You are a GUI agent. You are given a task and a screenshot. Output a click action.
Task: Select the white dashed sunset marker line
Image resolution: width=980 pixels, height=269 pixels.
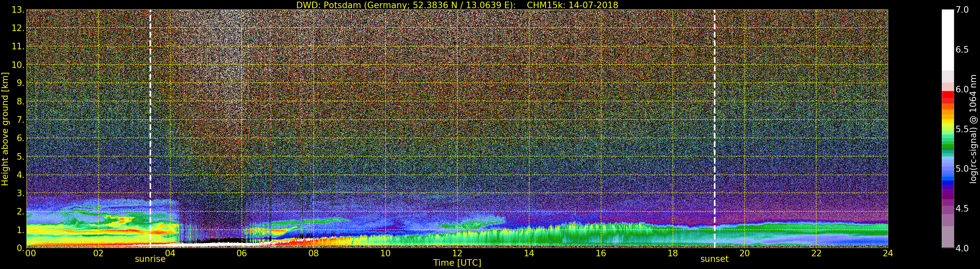coord(715,129)
